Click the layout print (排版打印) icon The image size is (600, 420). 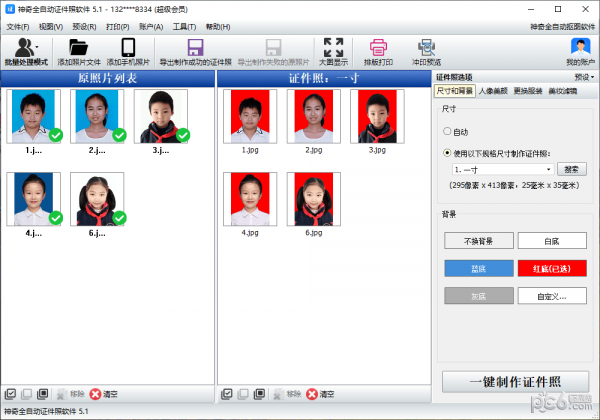378,51
